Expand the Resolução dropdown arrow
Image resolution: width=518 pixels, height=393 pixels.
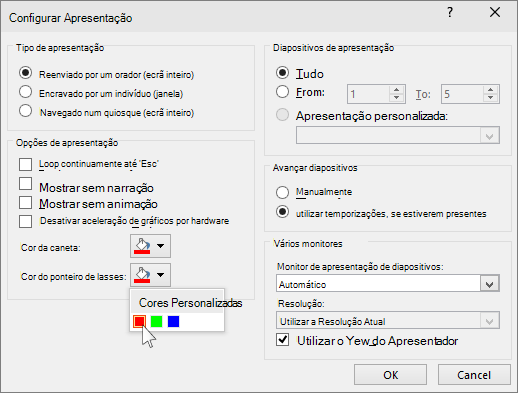click(x=490, y=321)
